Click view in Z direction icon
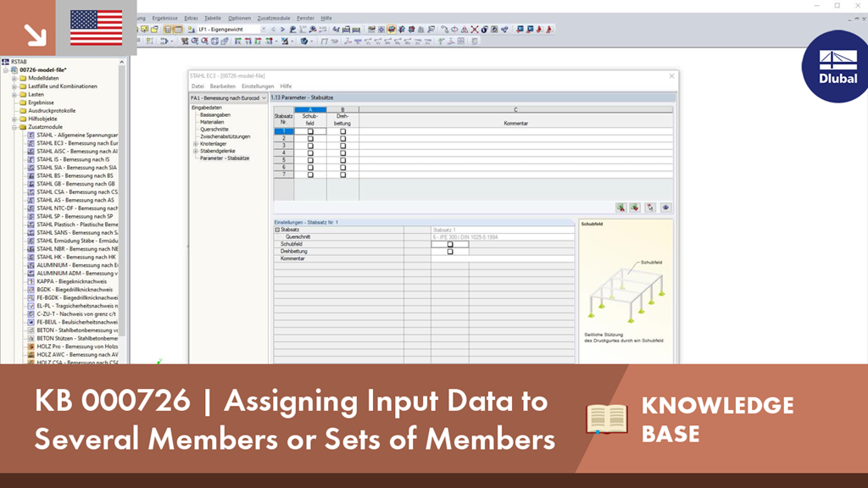Image resolution: width=868 pixels, height=488 pixels. (x=258, y=41)
